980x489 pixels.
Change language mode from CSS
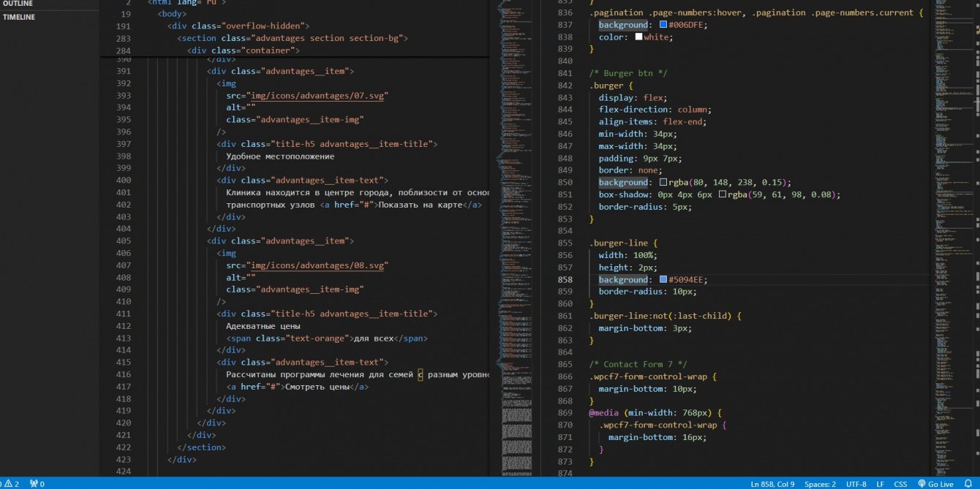(x=900, y=484)
